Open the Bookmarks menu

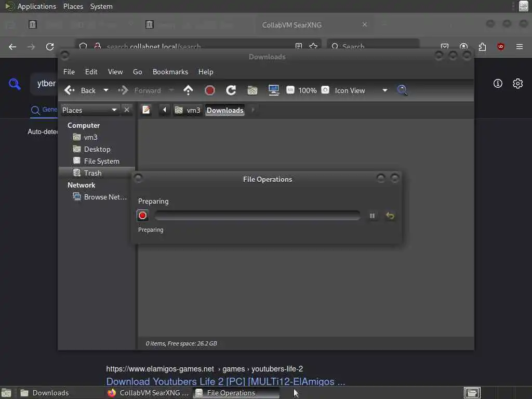coord(170,72)
